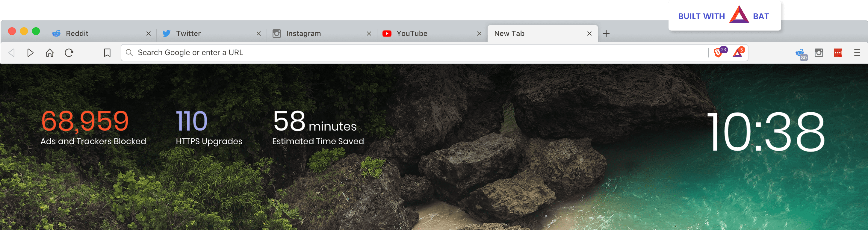Viewport: 868px width, 230px height.
Task: Open the Instagram extension icon in toolbar
Action: (x=819, y=52)
